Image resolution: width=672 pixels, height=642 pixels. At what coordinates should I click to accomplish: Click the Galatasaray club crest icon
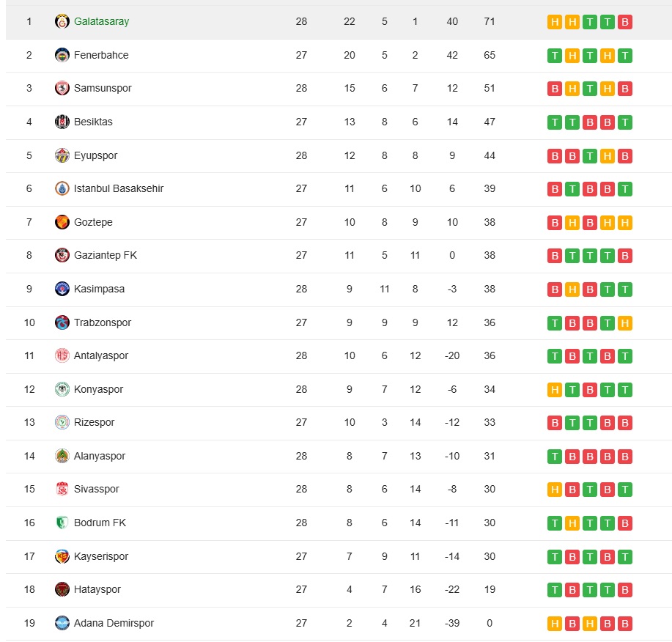62,21
